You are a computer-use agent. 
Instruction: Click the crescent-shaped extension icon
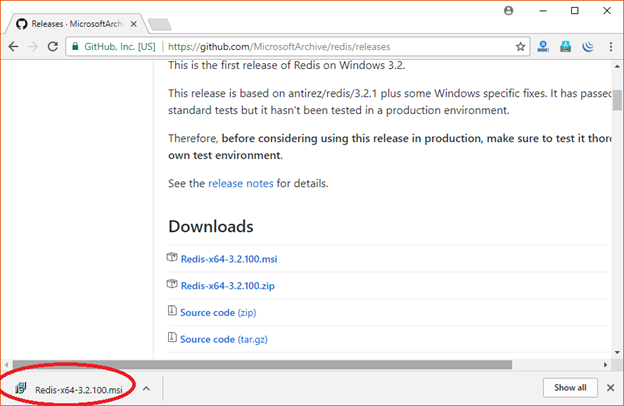[587, 46]
